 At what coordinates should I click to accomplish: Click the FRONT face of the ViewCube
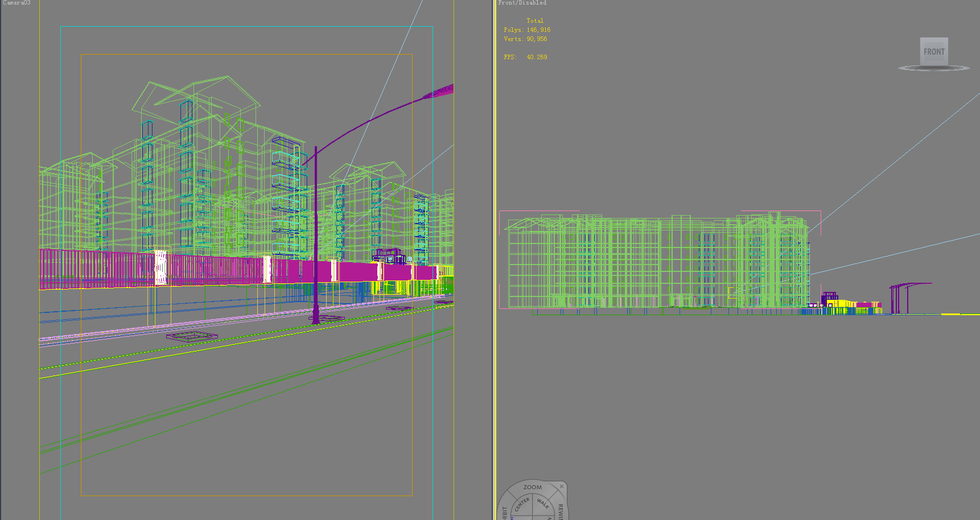934,52
